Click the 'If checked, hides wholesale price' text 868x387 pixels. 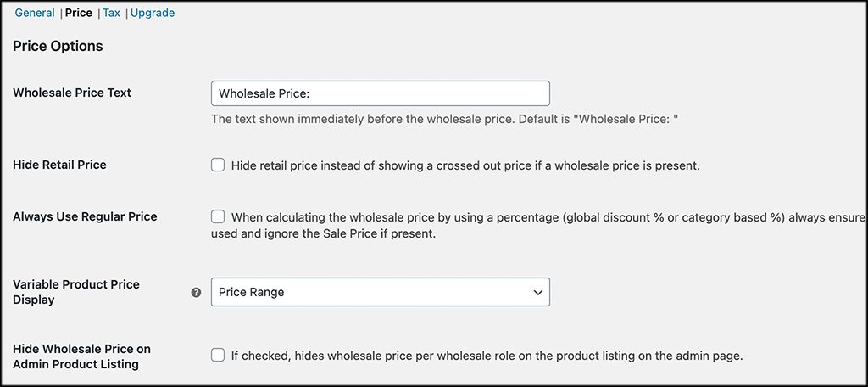(487, 356)
